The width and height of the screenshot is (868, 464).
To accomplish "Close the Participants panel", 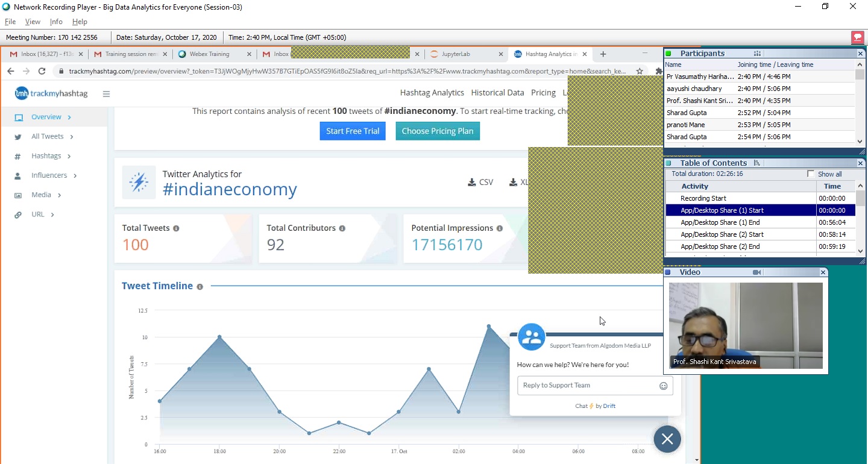I will (x=860, y=54).
